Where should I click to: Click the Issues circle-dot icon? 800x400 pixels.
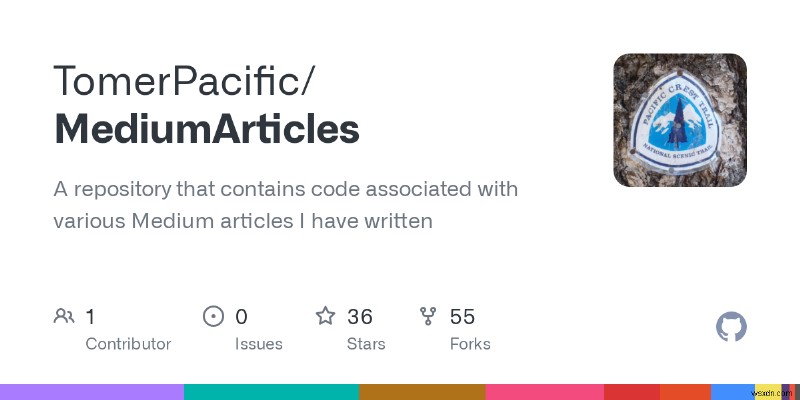(213, 317)
